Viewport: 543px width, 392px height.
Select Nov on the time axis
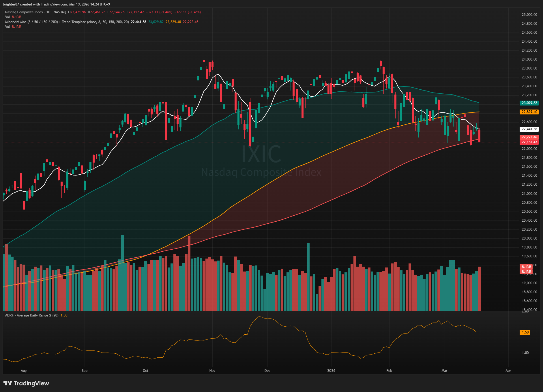[212, 371]
